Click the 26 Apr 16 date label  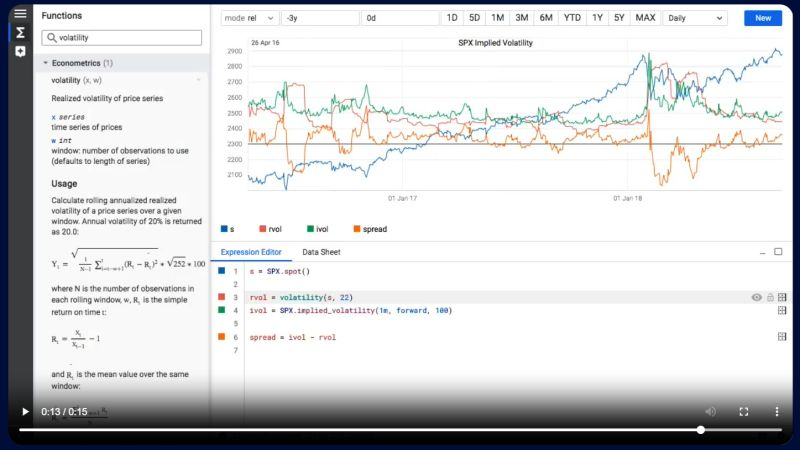[265, 43]
